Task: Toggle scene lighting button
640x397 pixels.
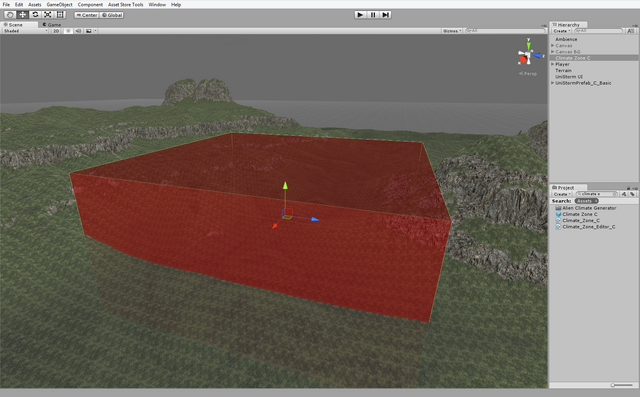Action: [x=68, y=31]
